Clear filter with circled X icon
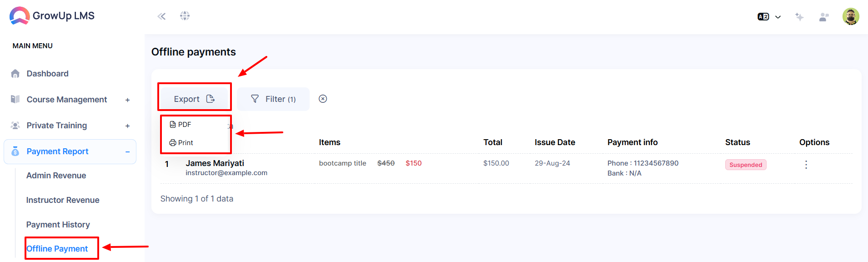 (x=323, y=99)
